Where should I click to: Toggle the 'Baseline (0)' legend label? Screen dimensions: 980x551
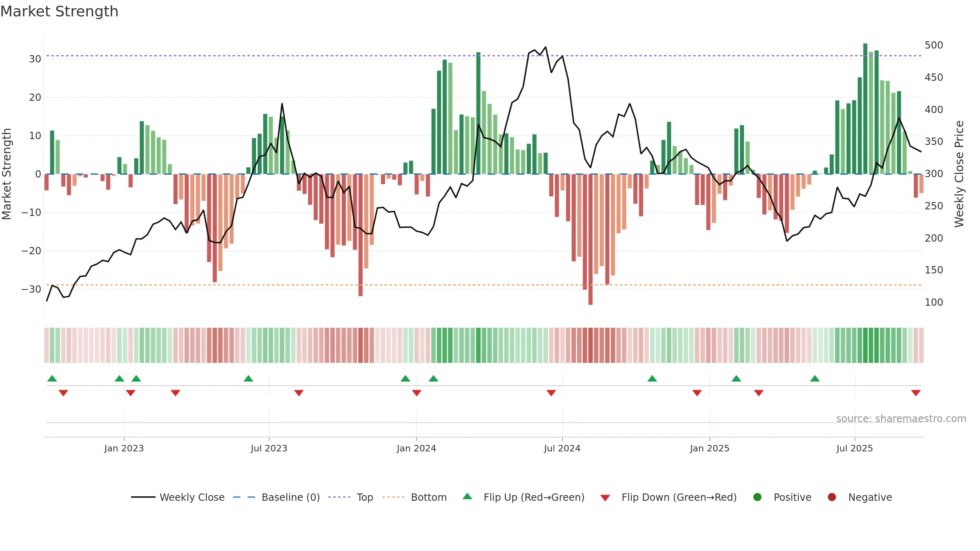click(x=291, y=498)
